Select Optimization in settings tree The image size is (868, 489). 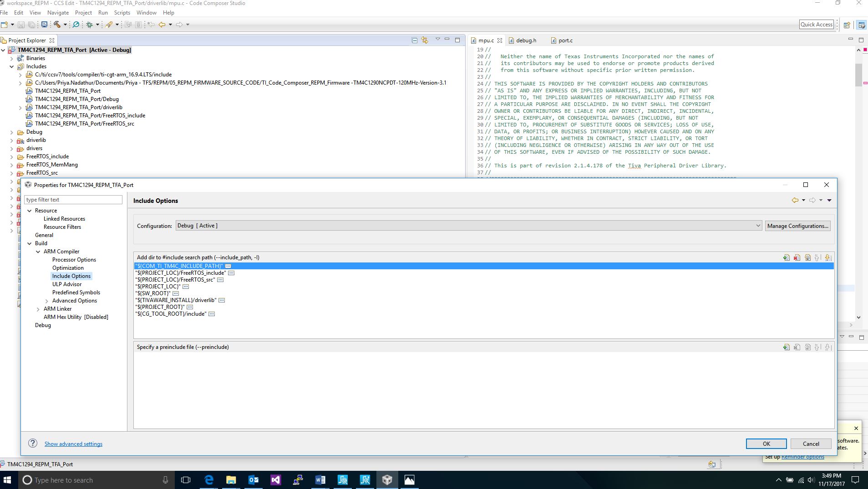point(68,268)
